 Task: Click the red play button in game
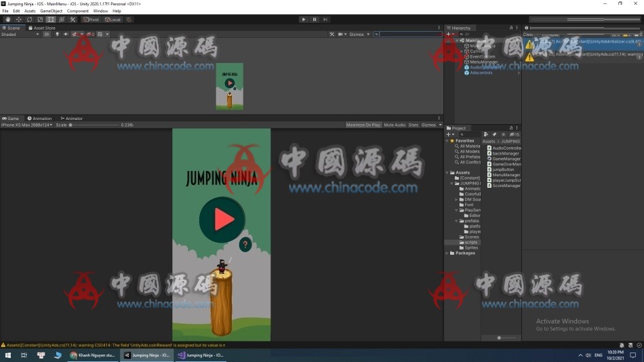point(222,220)
